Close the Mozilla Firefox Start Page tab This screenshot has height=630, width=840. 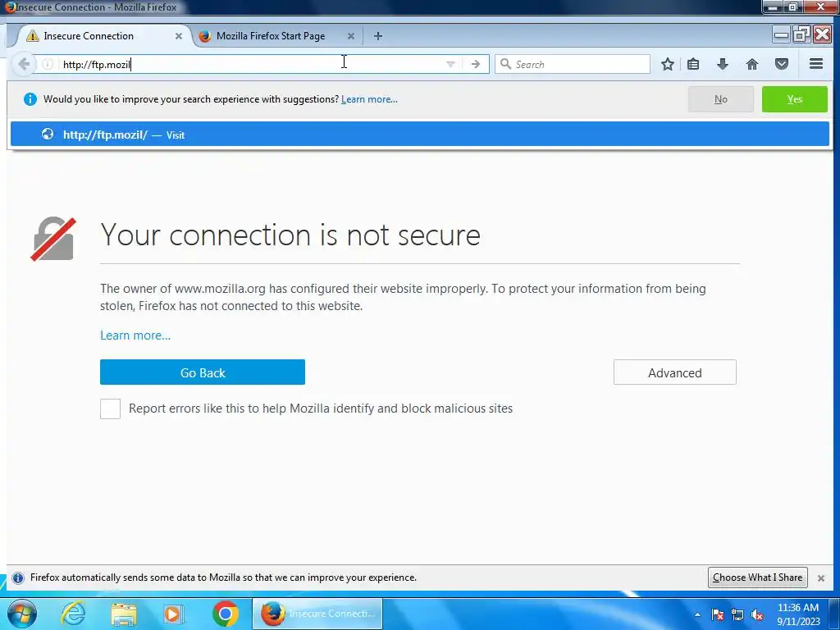coord(351,36)
